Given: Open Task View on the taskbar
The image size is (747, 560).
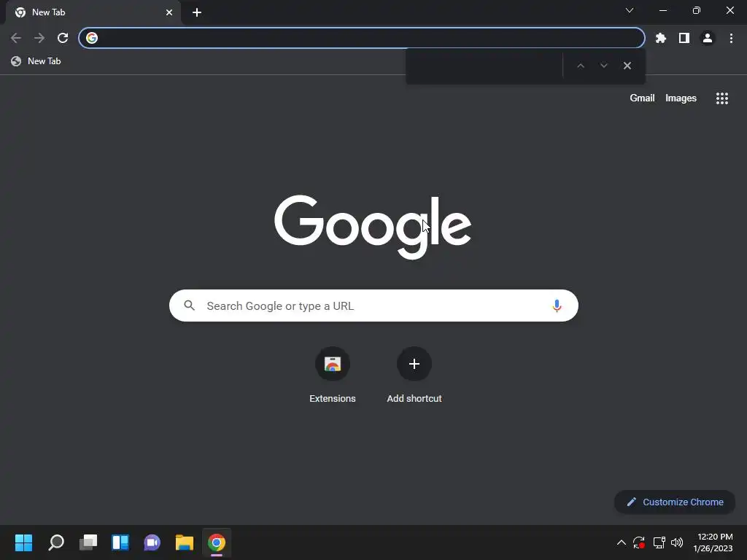Looking at the screenshot, I should [88, 542].
